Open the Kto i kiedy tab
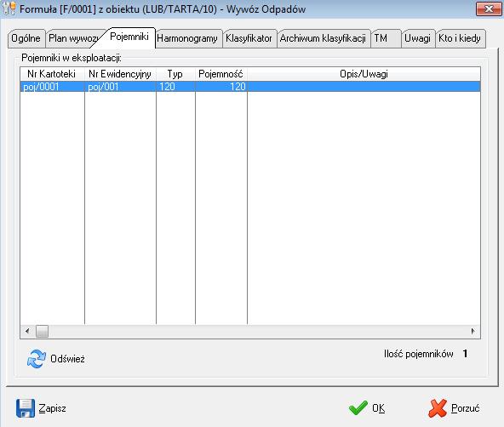The height and width of the screenshot is (427, 504). (460, 38)
